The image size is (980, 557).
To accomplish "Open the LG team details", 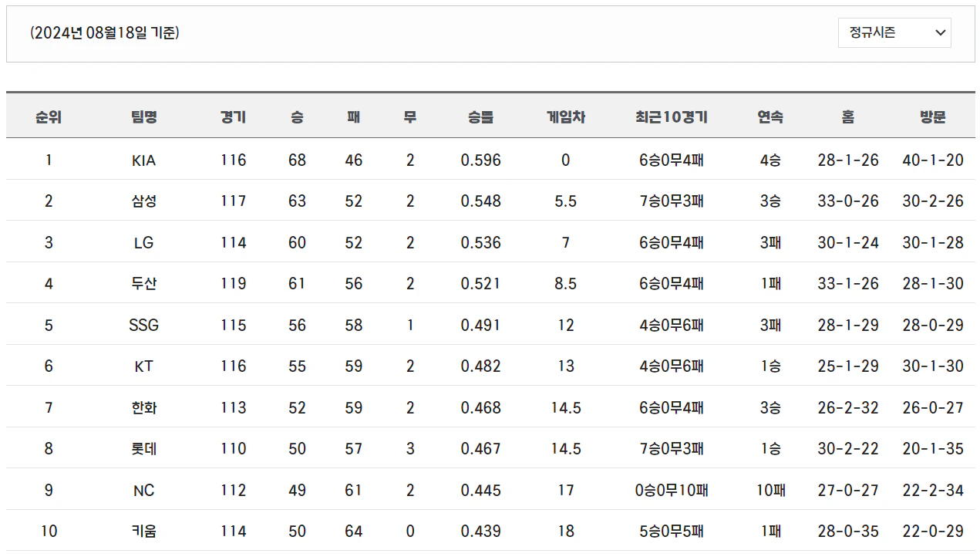I will coord(145,242).
